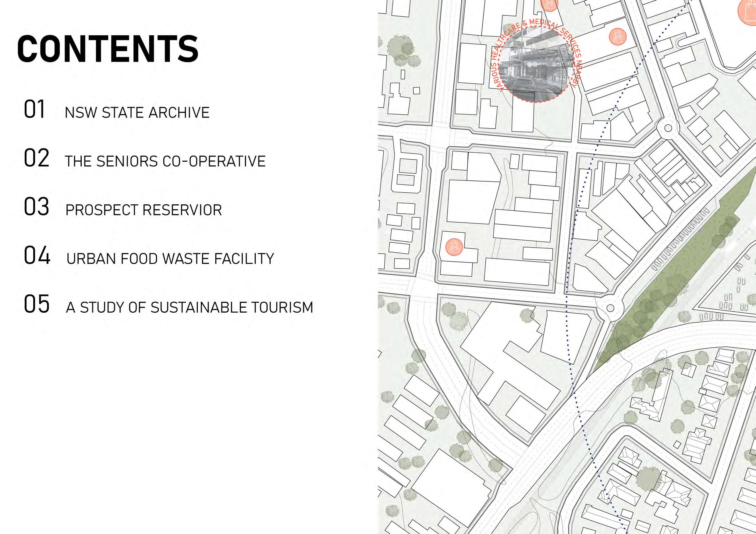Select chapter number 04

tap(37, 256)
